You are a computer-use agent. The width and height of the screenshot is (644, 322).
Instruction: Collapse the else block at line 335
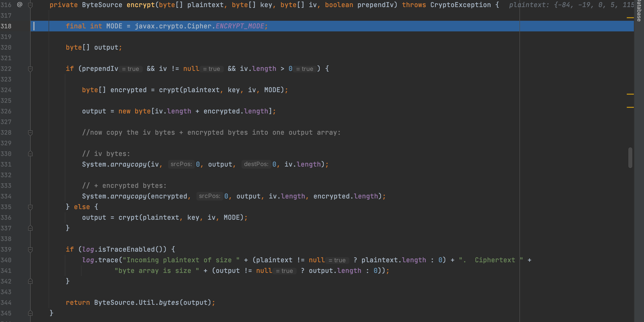(x=30, y=207)
